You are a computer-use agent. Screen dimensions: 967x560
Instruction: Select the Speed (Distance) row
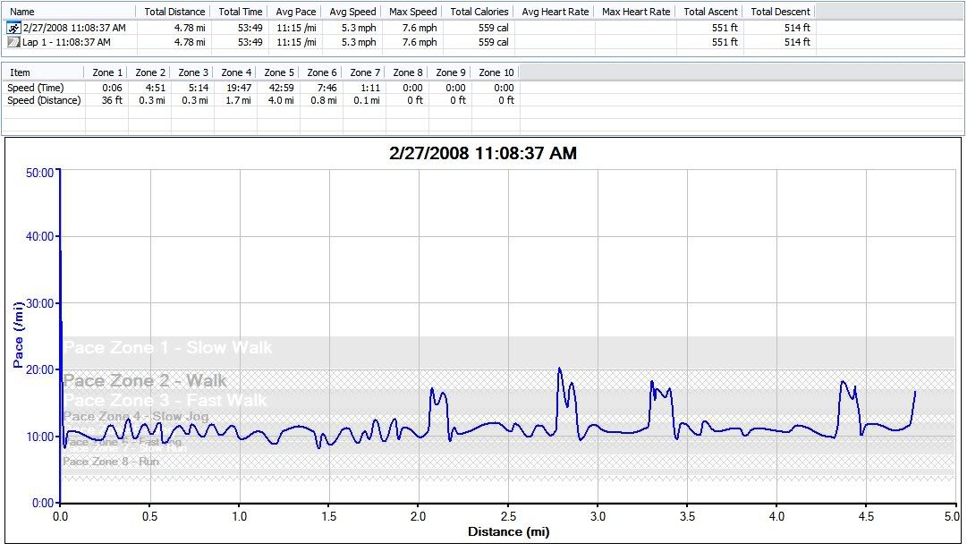[44, 100]
